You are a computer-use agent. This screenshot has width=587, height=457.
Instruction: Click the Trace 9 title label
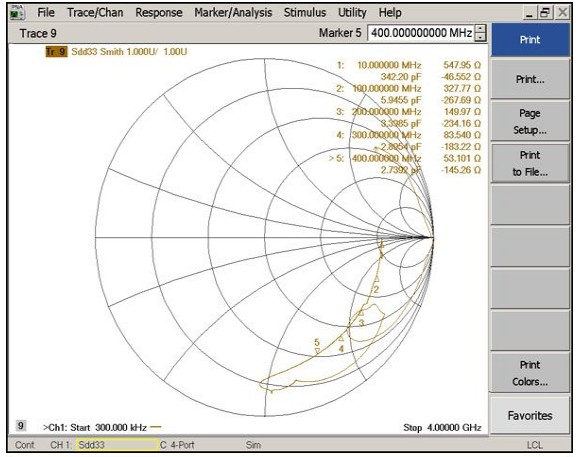click(38, 33)
